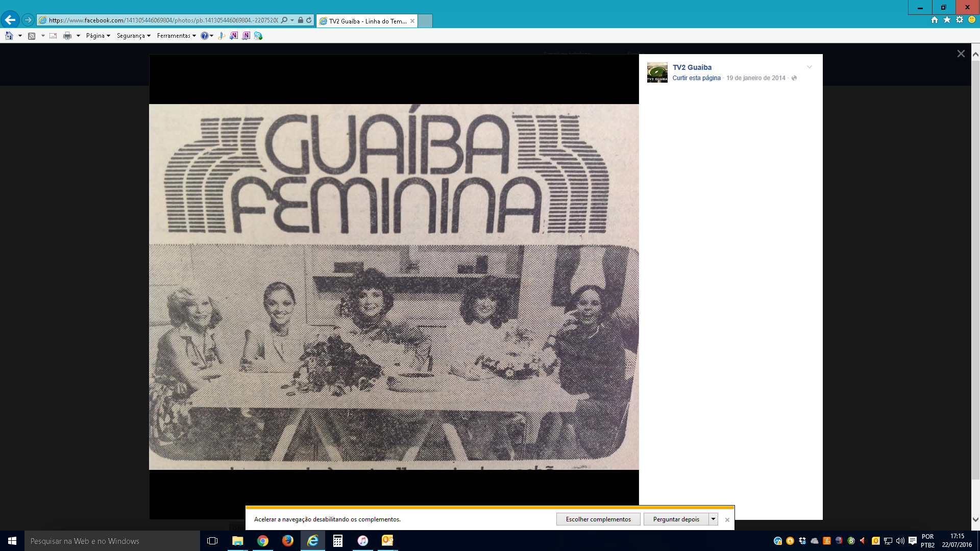Open Firefox from the taskbar
Image resolution: width=980 pixels, height=551 pixels.
click(x=288, y=541)
